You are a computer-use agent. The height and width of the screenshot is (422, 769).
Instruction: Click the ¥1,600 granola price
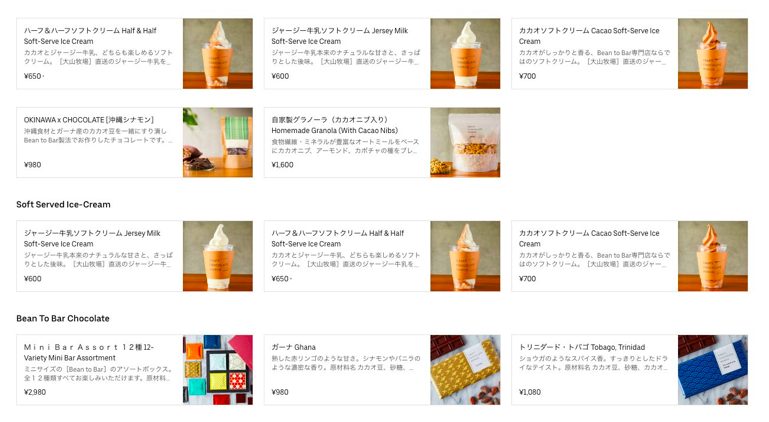pyautogui.click(x=282, y=165)
